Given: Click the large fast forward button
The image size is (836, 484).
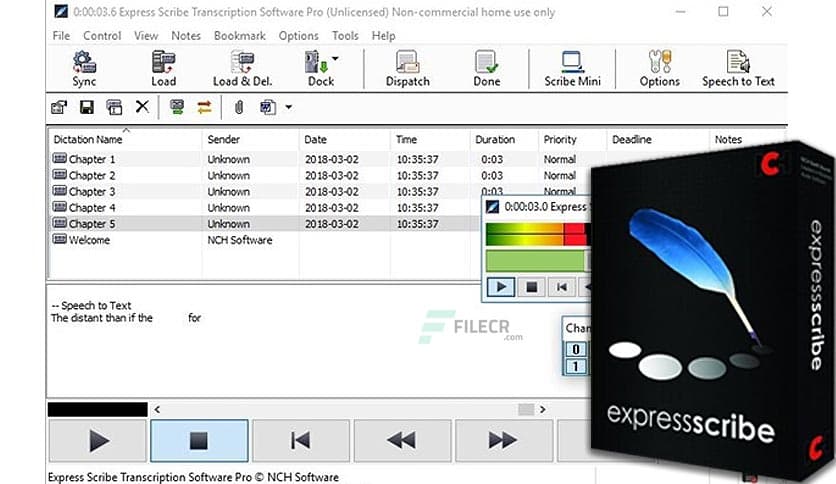Looking at the screenshot, I should click(x=503, y=440).
